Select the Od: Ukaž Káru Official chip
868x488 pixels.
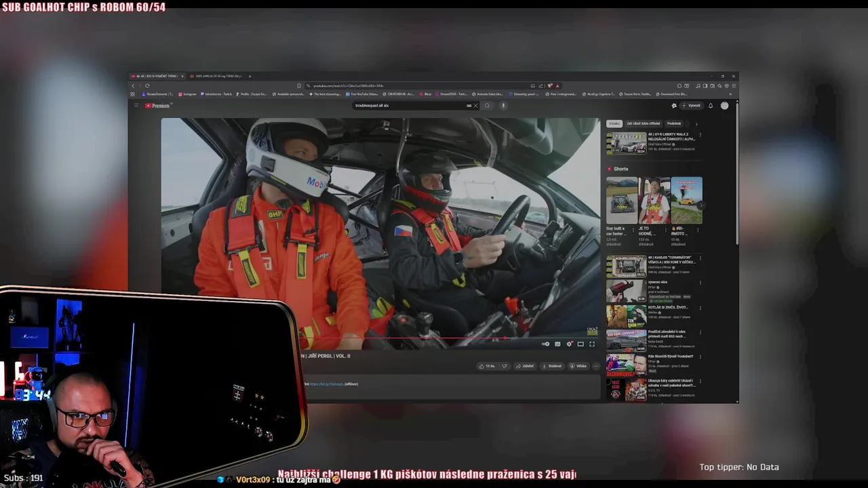coord(644,124)
